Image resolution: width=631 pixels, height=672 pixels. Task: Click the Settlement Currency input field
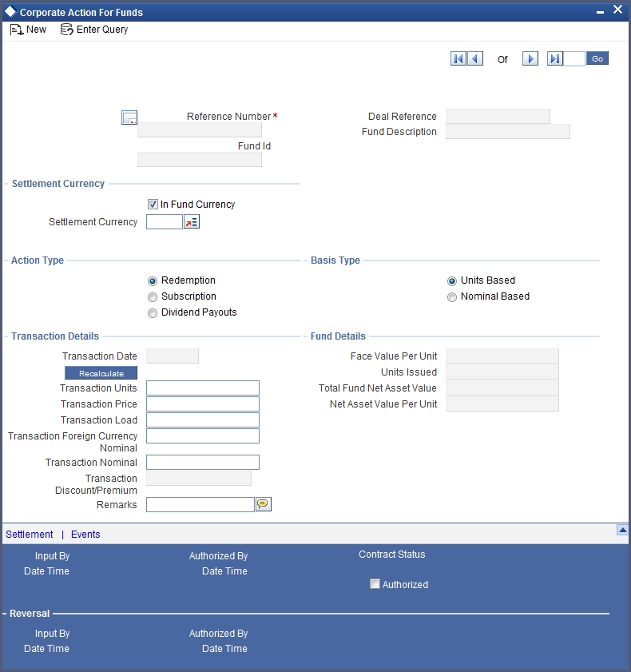point(165,222)
